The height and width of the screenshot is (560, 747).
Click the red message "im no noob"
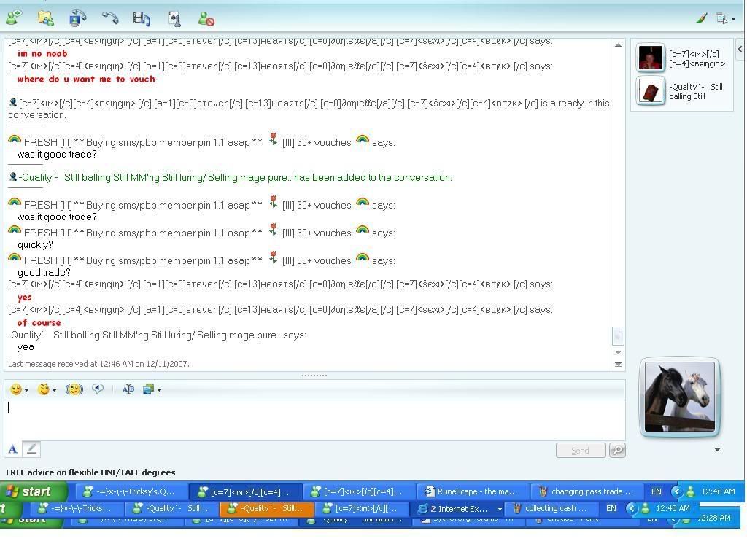42,53
